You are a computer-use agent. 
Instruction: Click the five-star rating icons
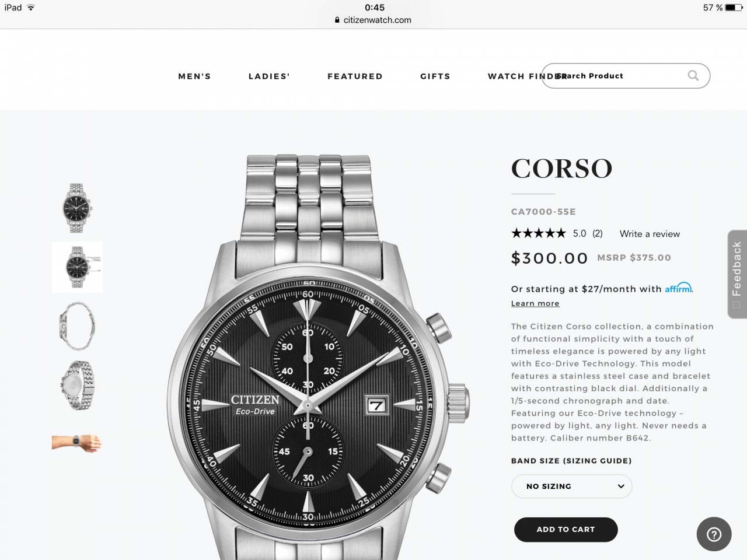click(538, 233)
